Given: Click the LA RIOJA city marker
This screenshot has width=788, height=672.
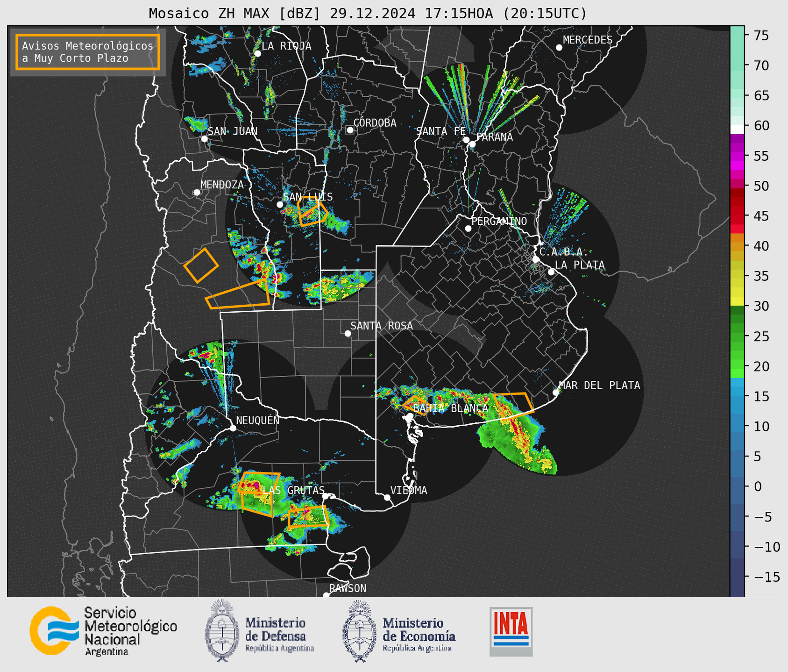Looking at the screenshot, I should tap(257, 54).
